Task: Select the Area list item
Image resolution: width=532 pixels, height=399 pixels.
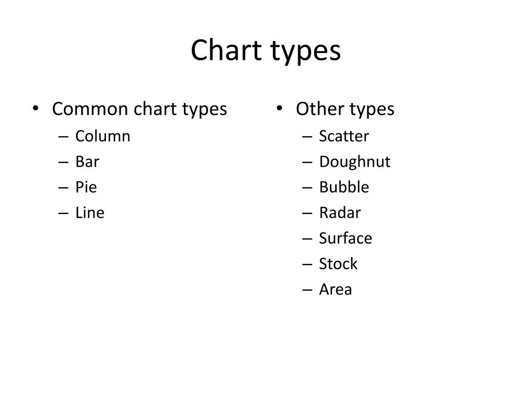Action: pyautogui.click(x=336, y=289)
